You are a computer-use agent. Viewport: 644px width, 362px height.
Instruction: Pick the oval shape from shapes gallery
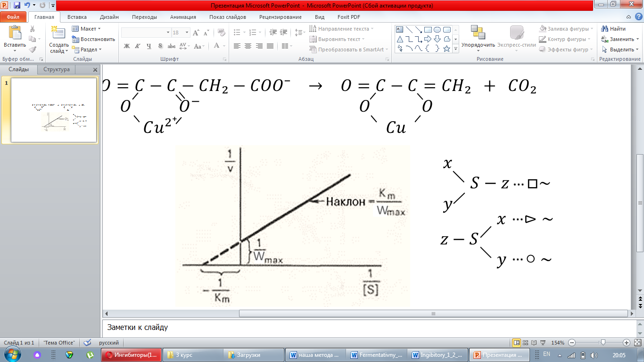click(x=437, y=29)
